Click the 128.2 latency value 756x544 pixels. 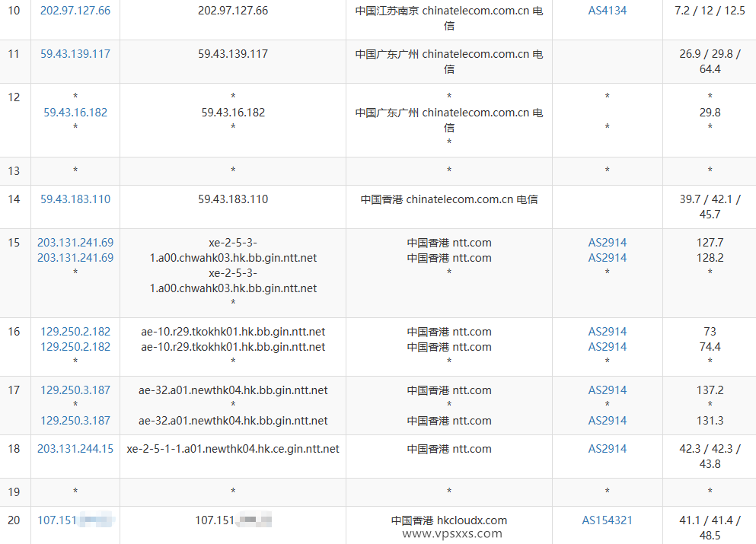[x=710, y=258]
